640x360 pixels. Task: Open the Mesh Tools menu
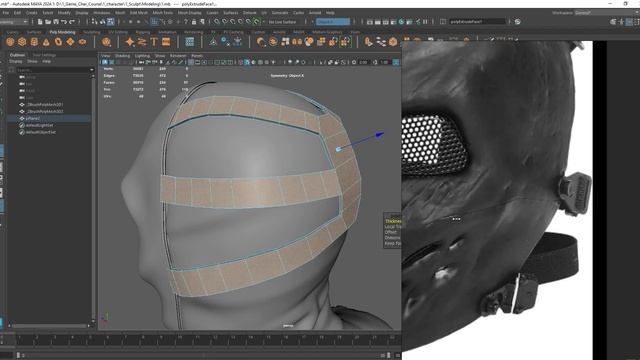pos(162,13)
